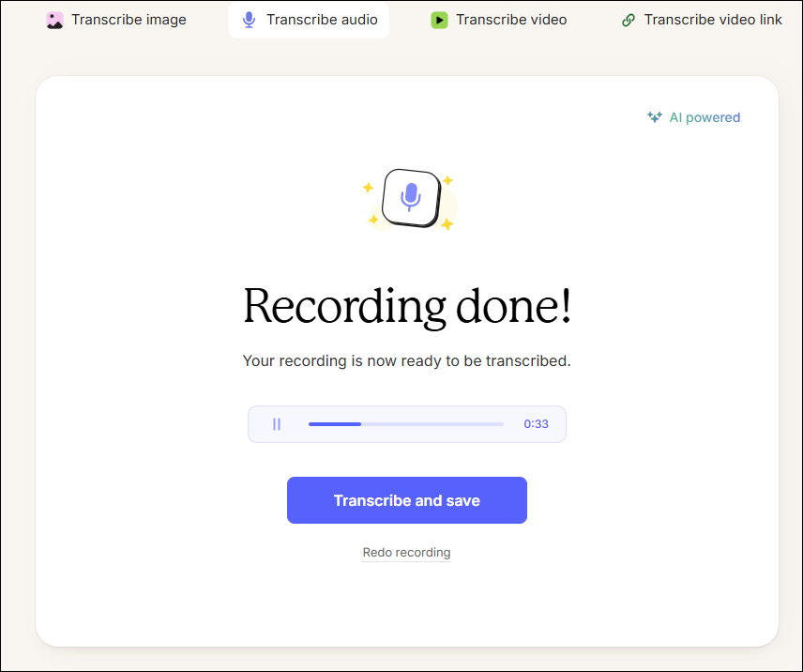803x672 pixels.
Task: Open the Transcribe image tab
Action: [x=116, y=20]
